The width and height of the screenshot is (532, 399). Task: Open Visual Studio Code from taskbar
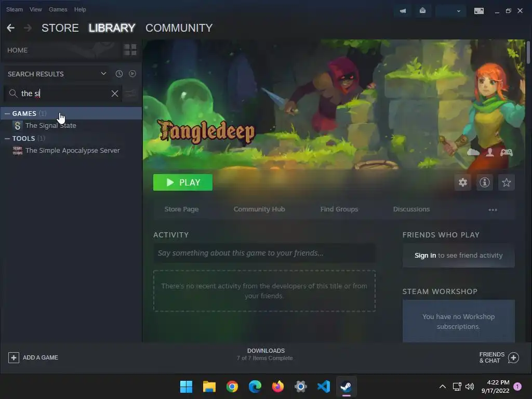pyautogui.click(x=324, y=387)
